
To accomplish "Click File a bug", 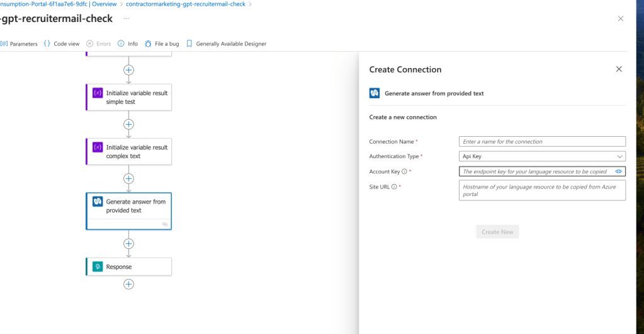I will click(162, 43).
